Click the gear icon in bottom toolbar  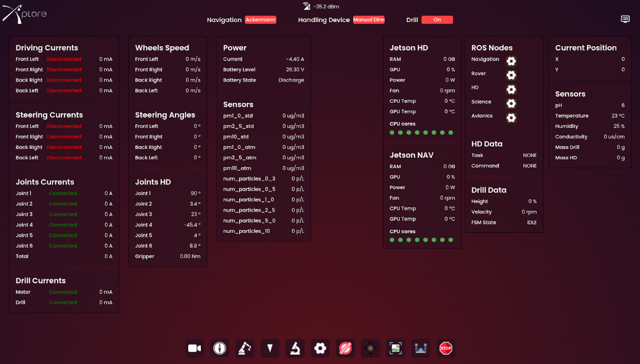320,349
